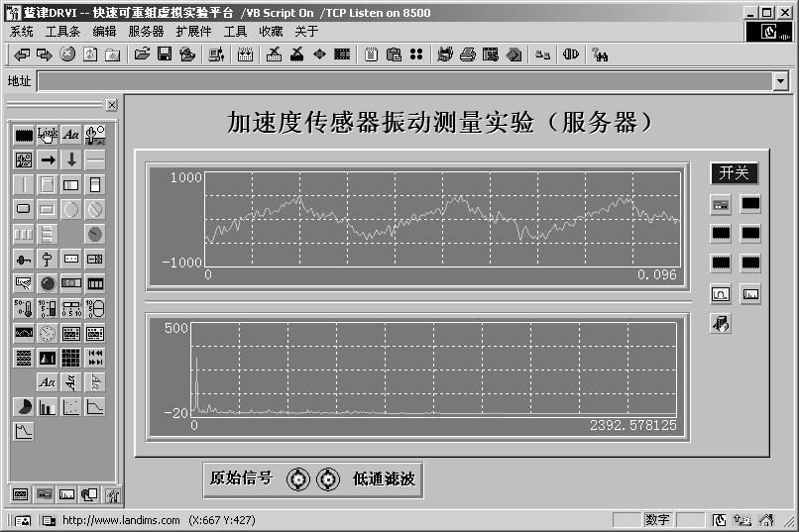Image resolution: width=799 pixels, height=532 pixels.
Task: Expand the 地址 address dropdown arrow
Action: (781, 81)
